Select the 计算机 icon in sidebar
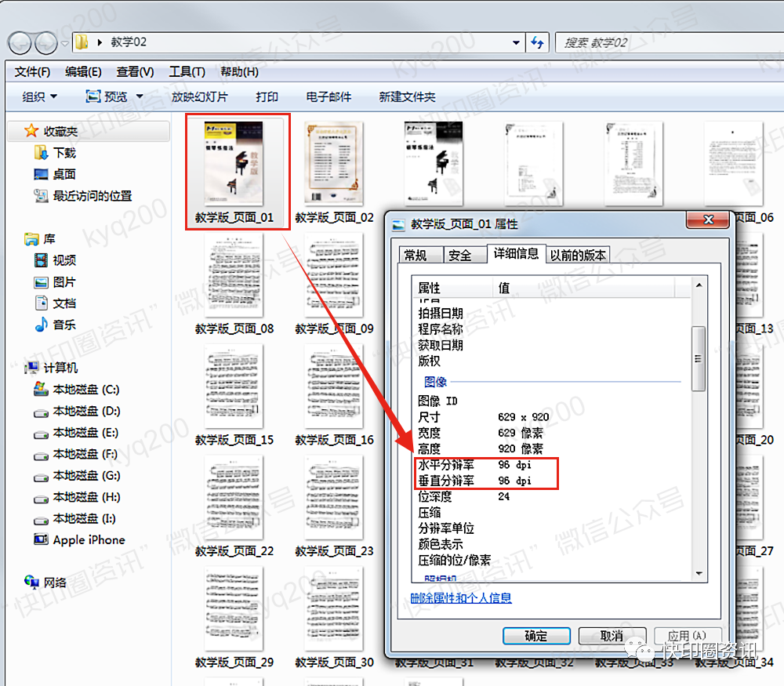 (x=31, y=368)
